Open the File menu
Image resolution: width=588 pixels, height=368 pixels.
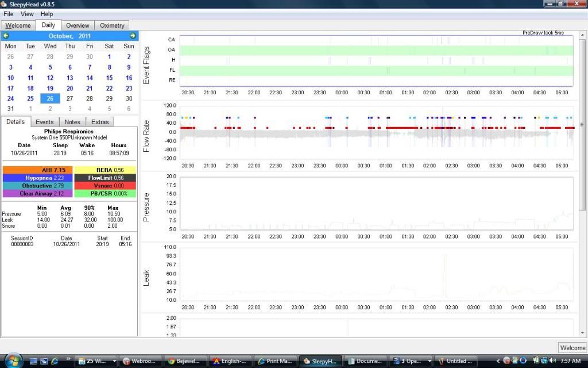[9, 14]
